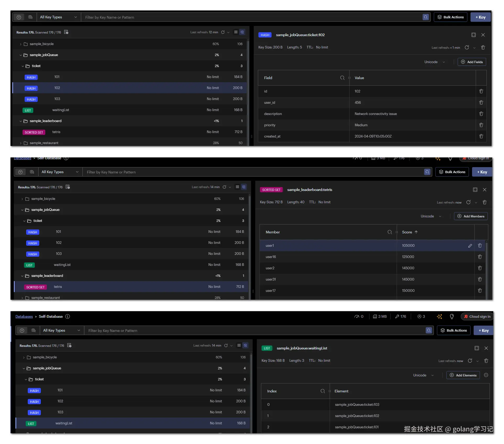Viewport: 504px width, 444px height.
Task: Click the Add Members button
Action: click(470, 216)
